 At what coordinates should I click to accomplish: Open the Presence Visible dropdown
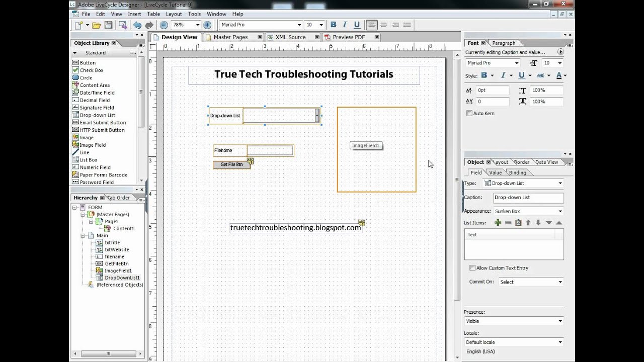tap(560, 321)
